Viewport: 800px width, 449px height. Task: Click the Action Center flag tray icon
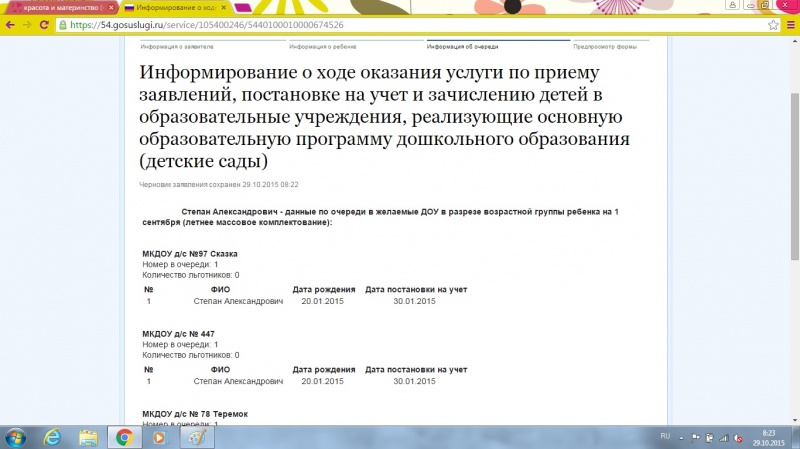click(x=695, y=438)
